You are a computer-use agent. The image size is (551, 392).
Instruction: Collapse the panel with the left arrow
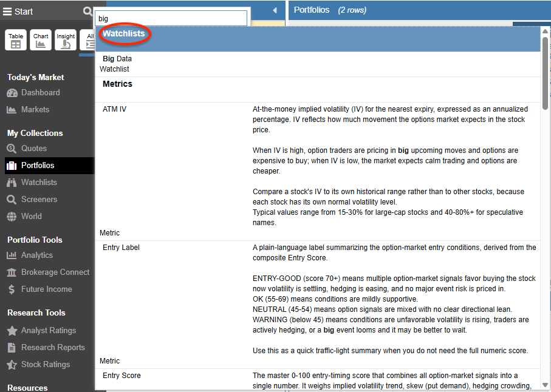point(275,10)
